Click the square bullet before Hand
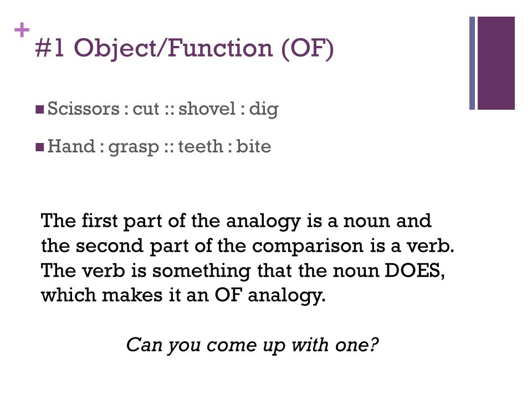The width and height of the screenshot is (532, 399). (x=40, y=147)
